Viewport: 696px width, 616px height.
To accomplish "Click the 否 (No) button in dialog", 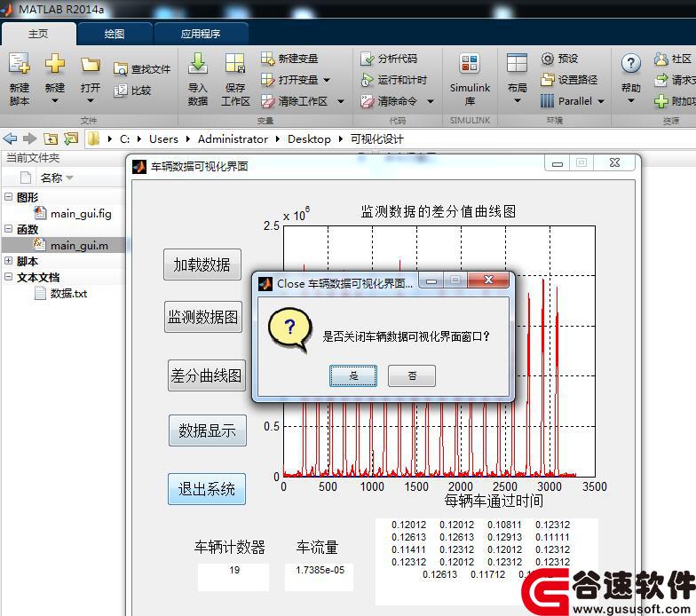I will pos(412,376).
